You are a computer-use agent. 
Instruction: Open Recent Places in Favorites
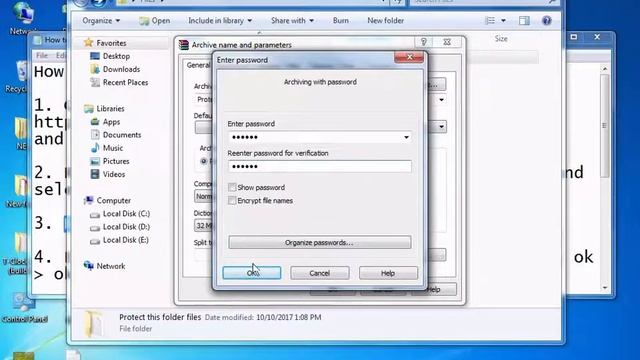pos(125,82)
